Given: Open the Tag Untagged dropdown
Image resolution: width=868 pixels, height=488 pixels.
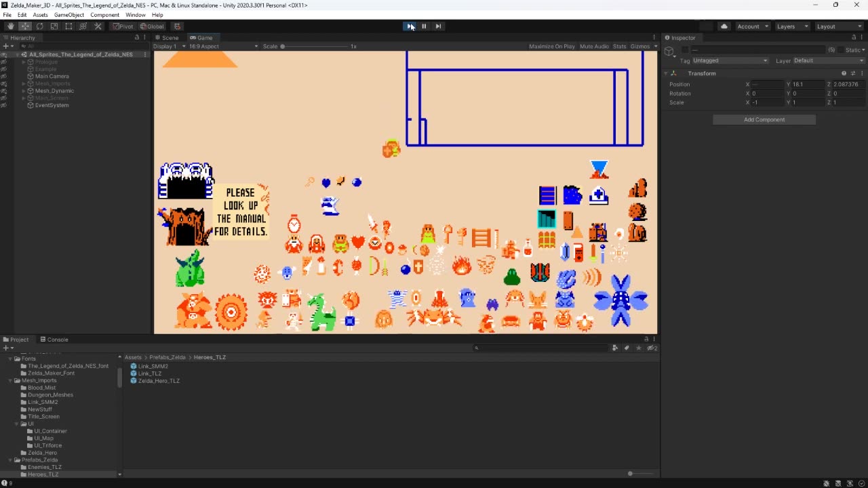Looking at the screenshot, I should coord(730,60).
